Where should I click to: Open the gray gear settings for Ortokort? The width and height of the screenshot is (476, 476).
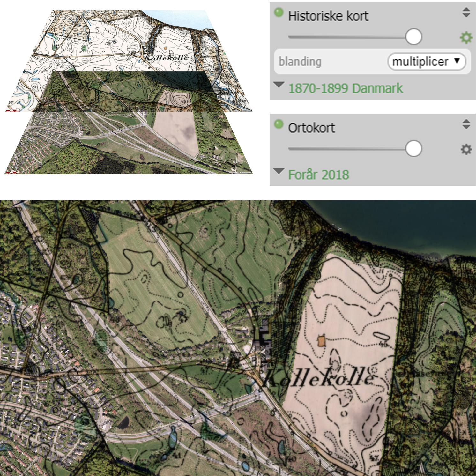466,149
